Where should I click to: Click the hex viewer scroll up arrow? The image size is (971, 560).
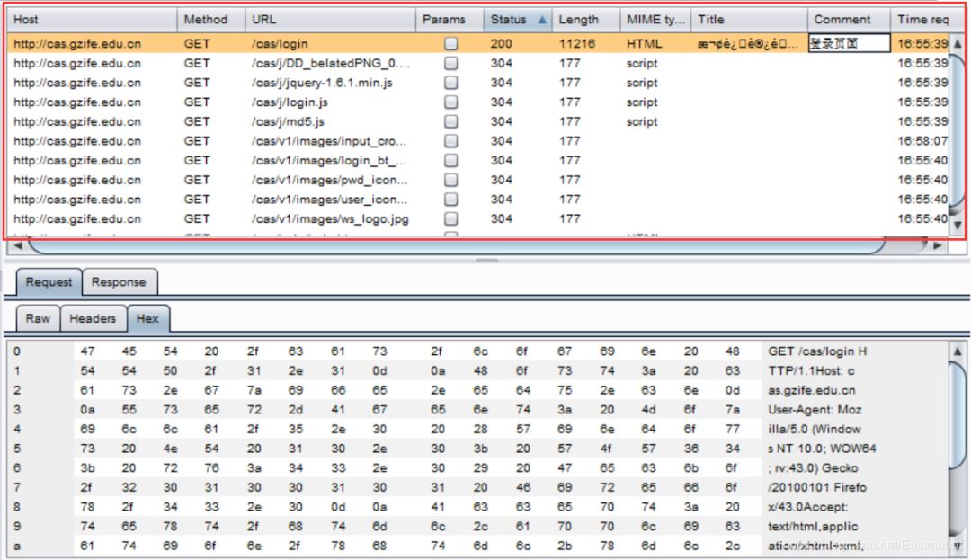tap(957, 352)
